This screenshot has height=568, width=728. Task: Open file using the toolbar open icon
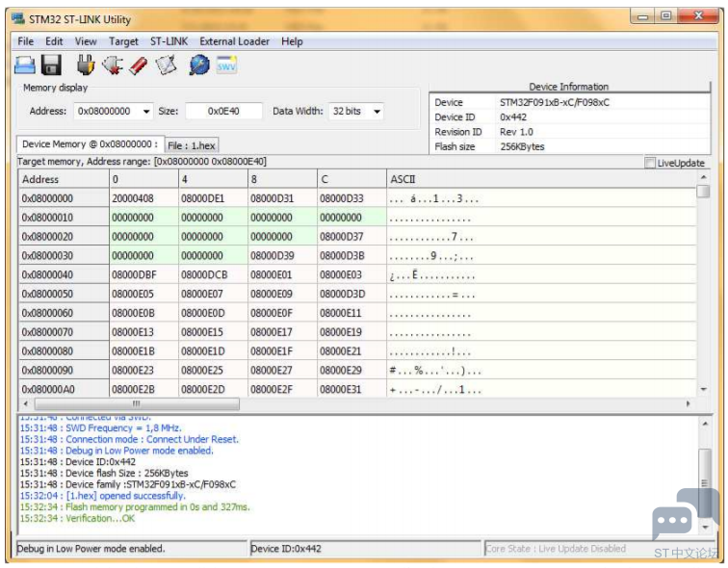(x=25, y=65)
